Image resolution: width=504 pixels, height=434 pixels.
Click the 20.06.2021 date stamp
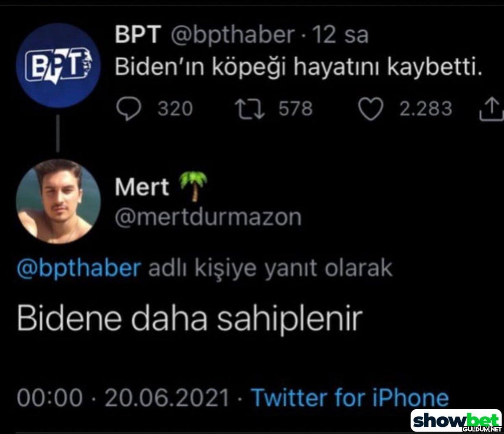click(167, 398)
